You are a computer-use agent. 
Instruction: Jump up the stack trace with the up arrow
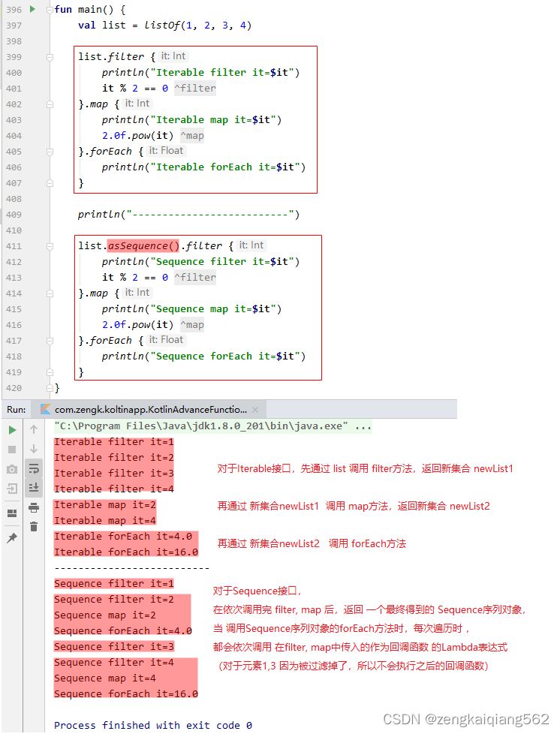[x=34, y=429]
